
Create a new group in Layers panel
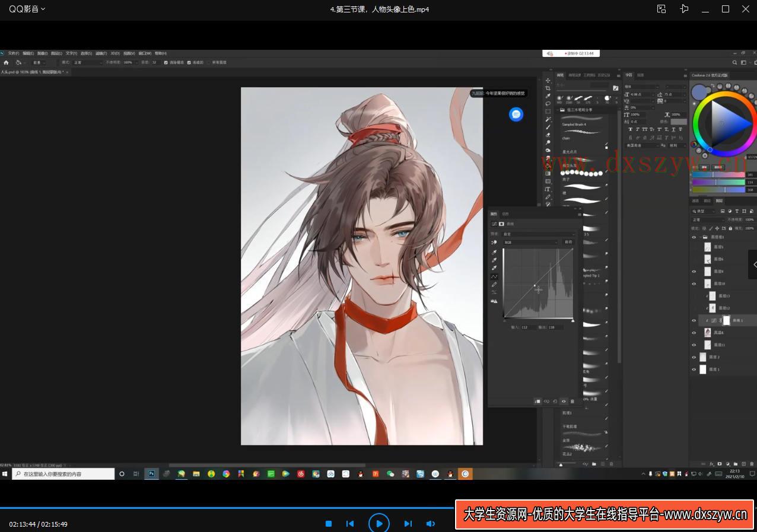[736, 464]
